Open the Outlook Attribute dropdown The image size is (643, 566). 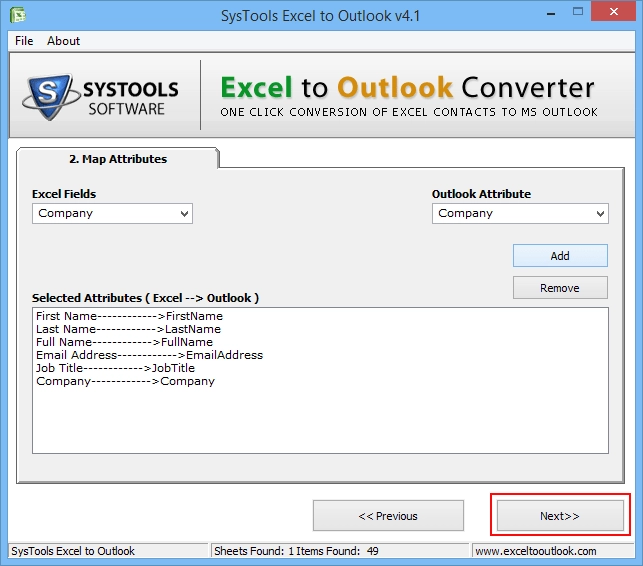[x=520, y=214]
